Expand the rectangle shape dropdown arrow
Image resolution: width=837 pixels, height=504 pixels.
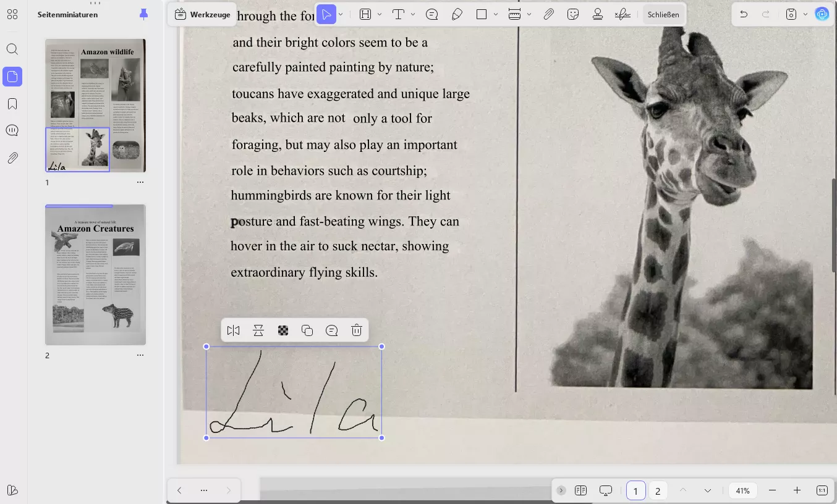[x=496, y=14]
